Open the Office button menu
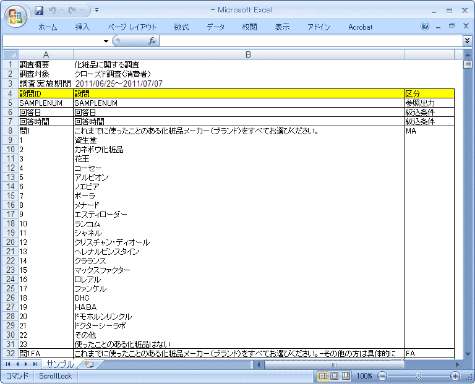The image size is (475, 384). (x=16, y=16)
